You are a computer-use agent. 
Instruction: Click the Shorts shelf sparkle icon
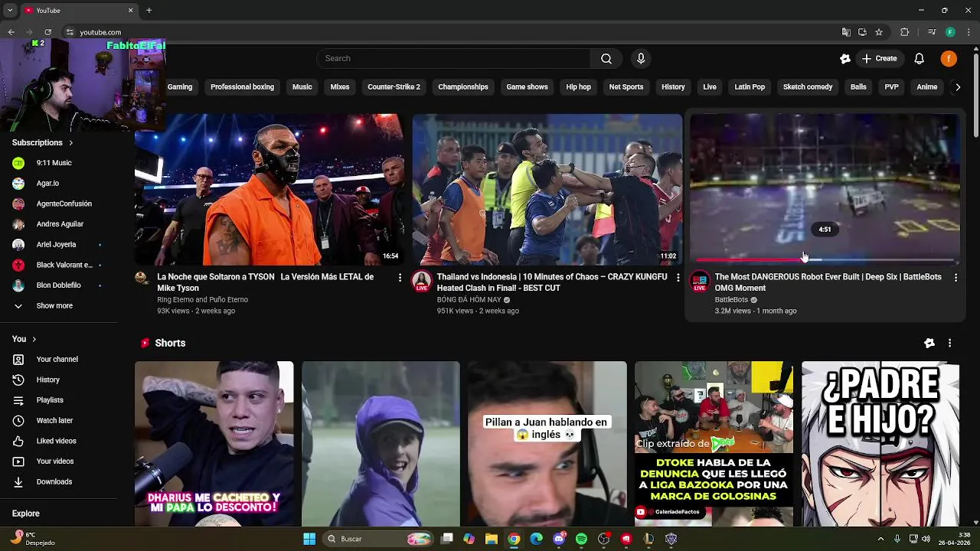(929, 344)
